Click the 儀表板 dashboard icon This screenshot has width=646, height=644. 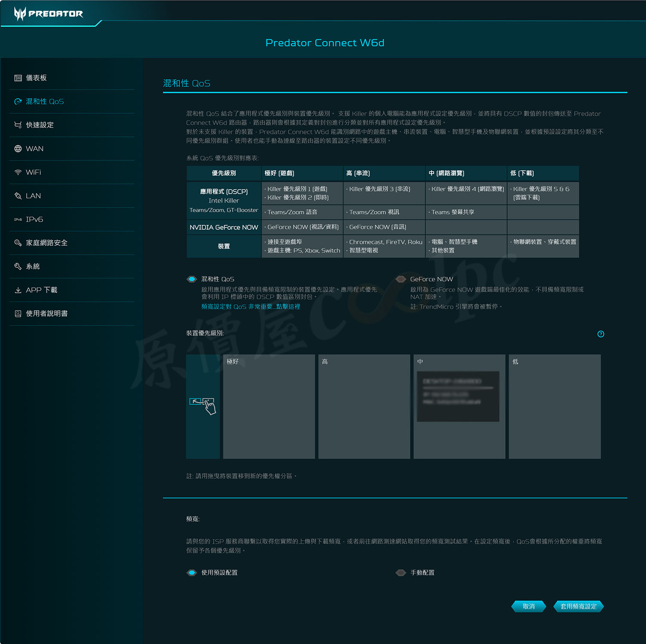(18, 78)
